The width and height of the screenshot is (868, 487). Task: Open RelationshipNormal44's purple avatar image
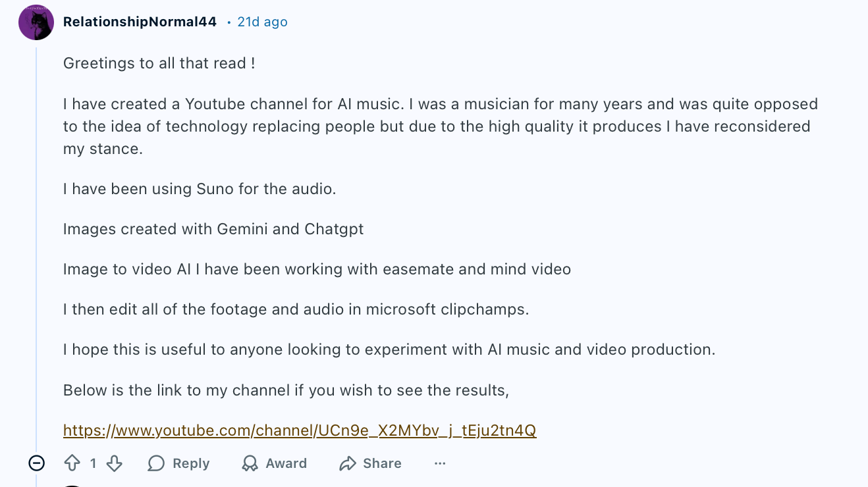36,22
